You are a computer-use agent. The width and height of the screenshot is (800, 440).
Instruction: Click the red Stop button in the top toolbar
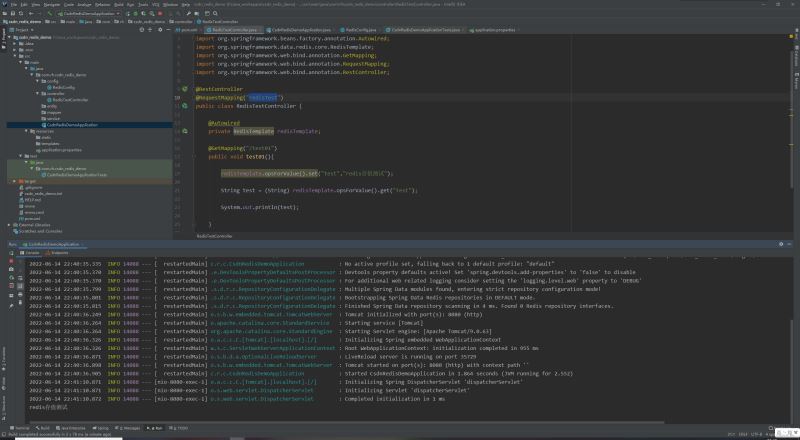[x=158, y=11]
